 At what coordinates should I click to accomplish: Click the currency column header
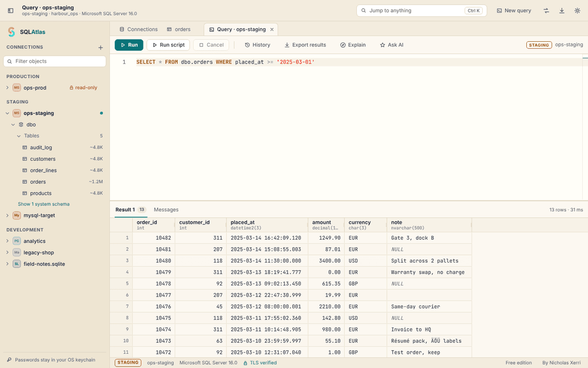[x=366, y=224]
